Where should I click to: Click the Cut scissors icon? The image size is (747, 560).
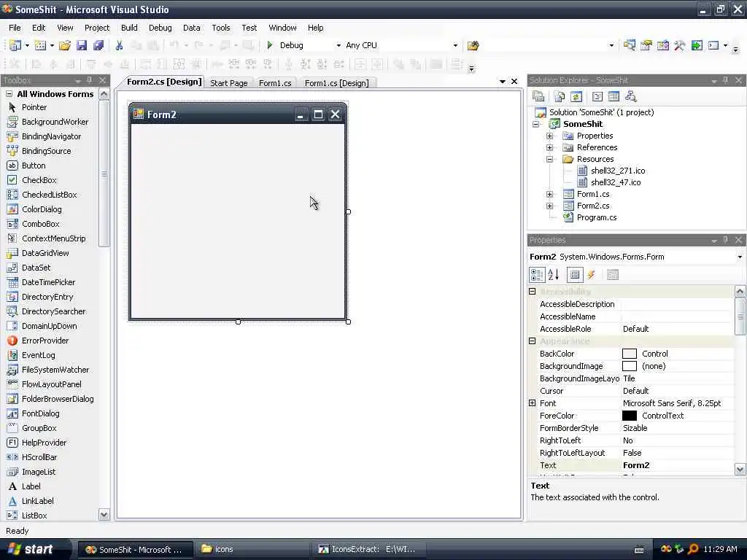[x=119, y=45]
